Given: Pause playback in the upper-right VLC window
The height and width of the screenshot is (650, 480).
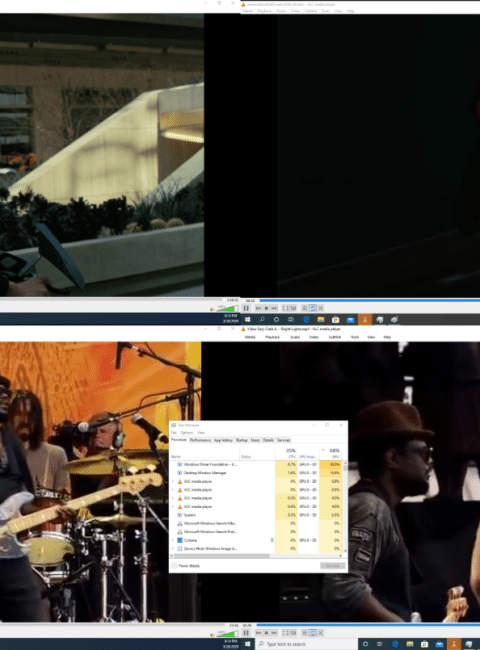Looking at the screenshot, I should coord(246,308).
